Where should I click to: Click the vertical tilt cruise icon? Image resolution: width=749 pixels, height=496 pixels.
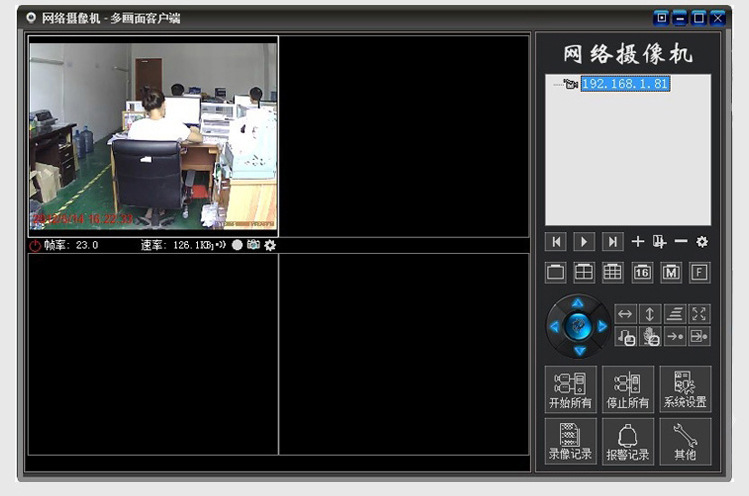(650, 314)
